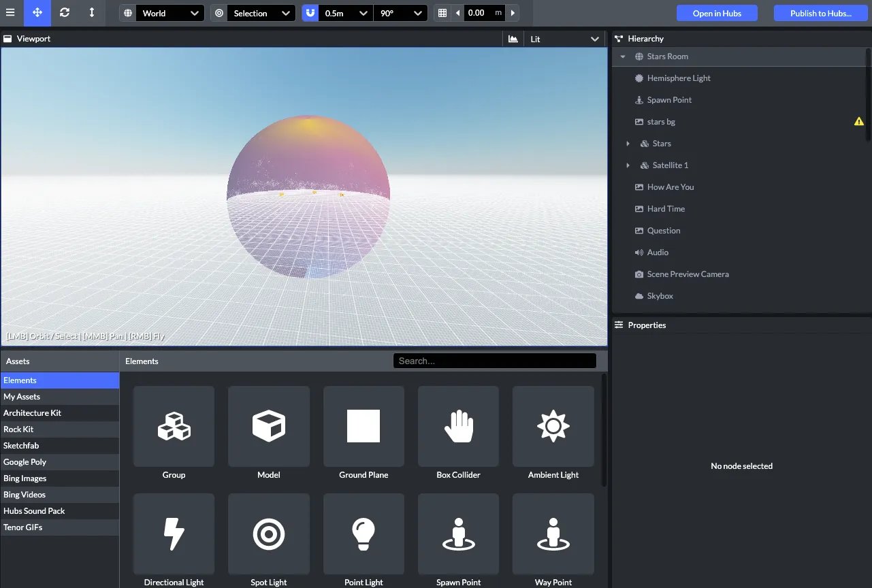The width and height of the screenshot is (872, 588).
Task: Open the World transform space dropdown
Action: click(169, 13)
